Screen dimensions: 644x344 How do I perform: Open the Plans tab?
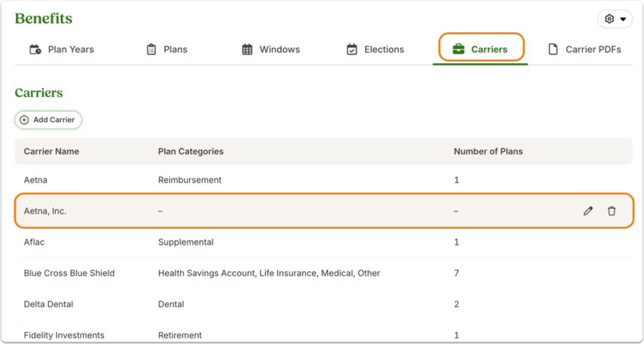pyautogui.click(x=167, y=50)
